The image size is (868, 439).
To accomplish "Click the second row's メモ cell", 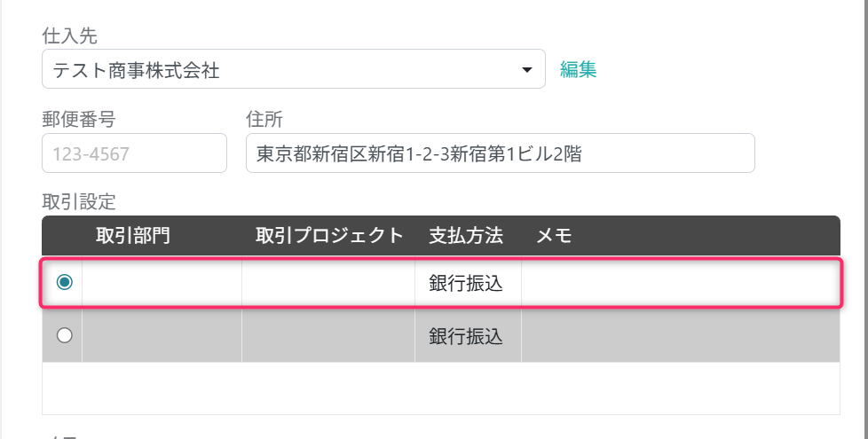I will [x=679, y=336].
